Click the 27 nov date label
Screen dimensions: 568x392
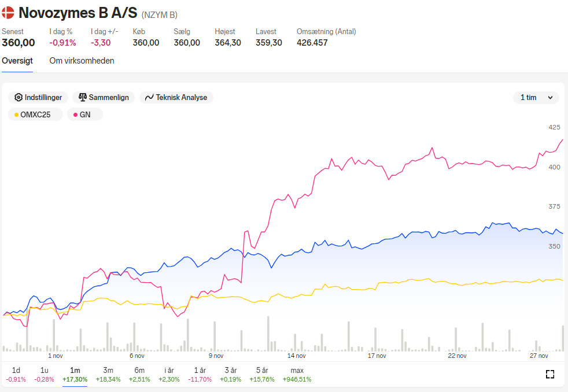pyautogui.click(x=539, y=356)
